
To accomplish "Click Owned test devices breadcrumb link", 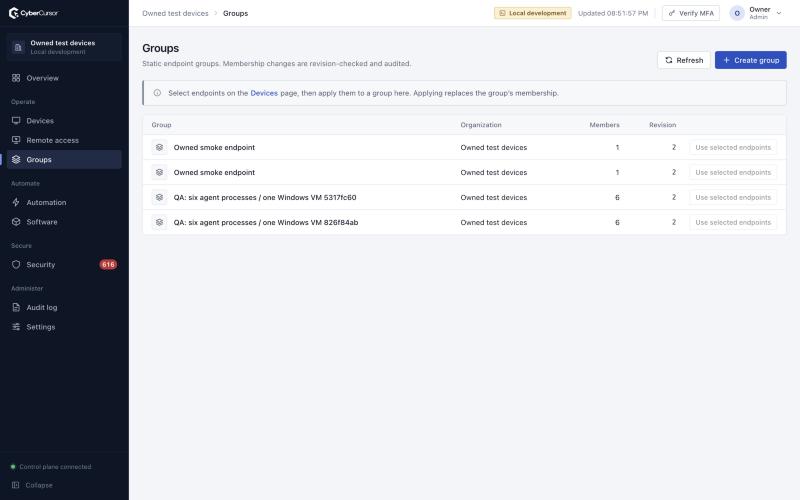I will (175, 13).
